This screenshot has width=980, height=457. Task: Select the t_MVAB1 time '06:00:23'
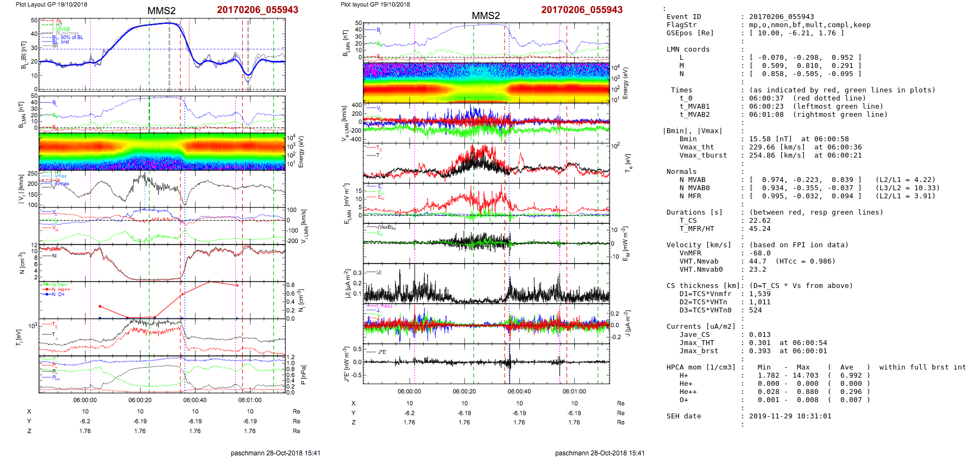[766, 107]
